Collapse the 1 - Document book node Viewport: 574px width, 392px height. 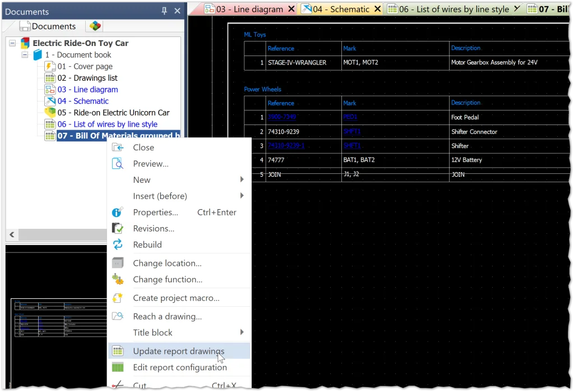click(x=25, y=55)
